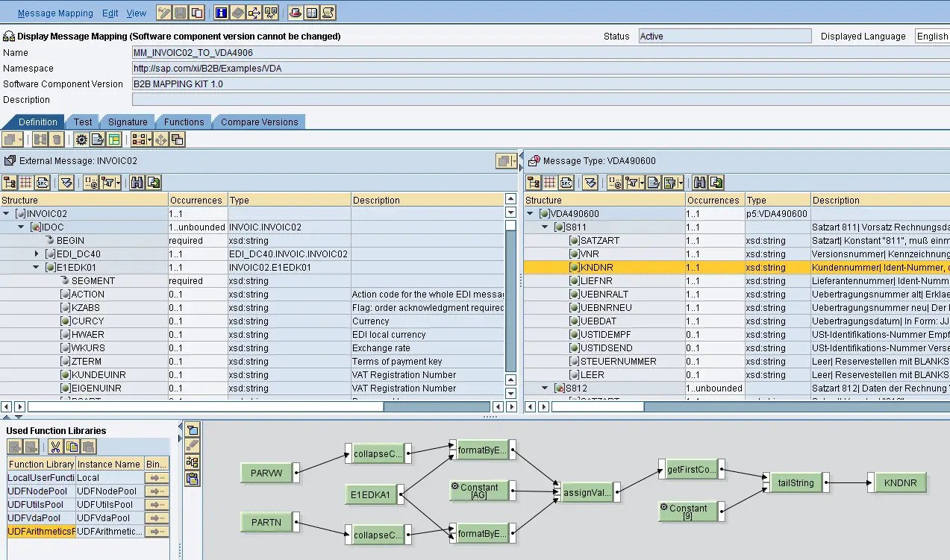This screenshot has width=950, height=560.
Task: Switch to the Test tab
Action: click(x=82, y=122)
